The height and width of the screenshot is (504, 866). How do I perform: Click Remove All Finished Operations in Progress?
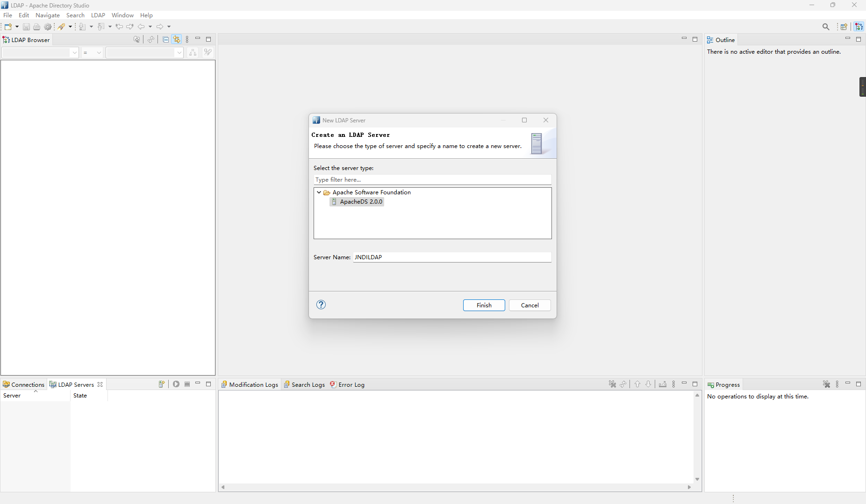(x=826, y=384)
